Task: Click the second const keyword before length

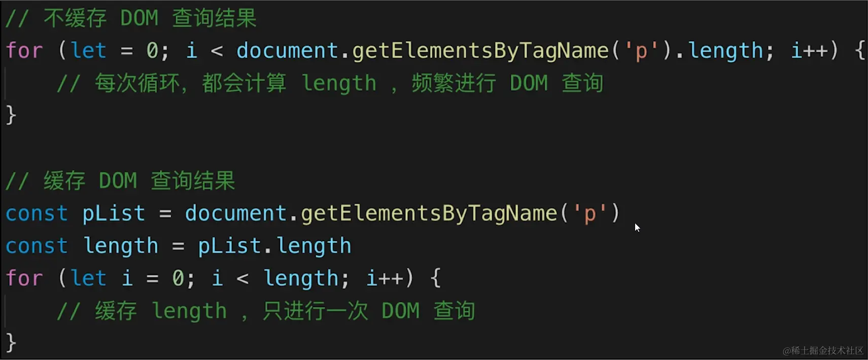Action: pos(37,246)
